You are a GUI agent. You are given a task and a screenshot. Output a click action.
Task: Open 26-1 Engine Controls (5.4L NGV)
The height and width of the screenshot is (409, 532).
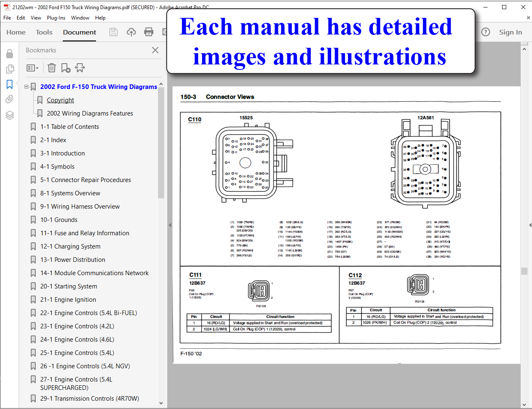point(85,366)
